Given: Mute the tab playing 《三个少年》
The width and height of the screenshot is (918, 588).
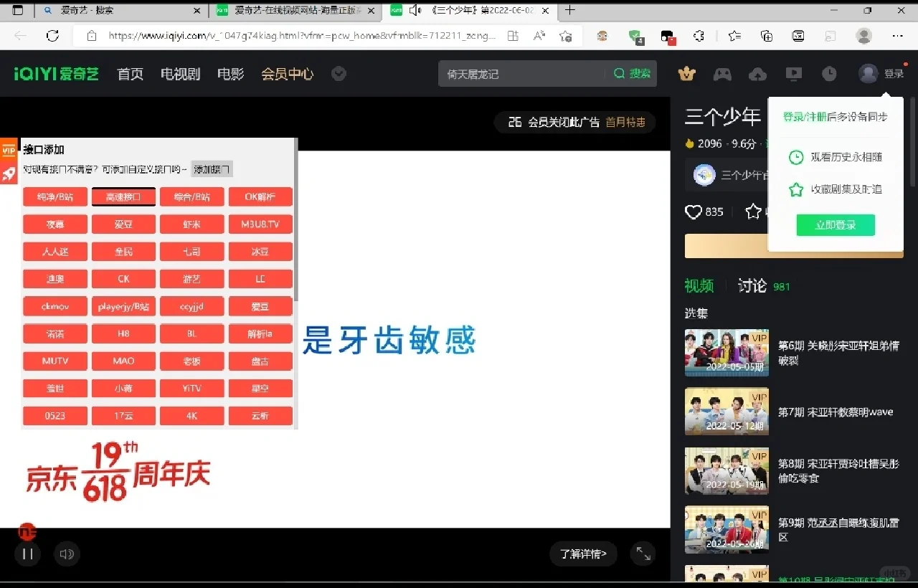Looking at the screenshot, I should (x=417, y=11).
